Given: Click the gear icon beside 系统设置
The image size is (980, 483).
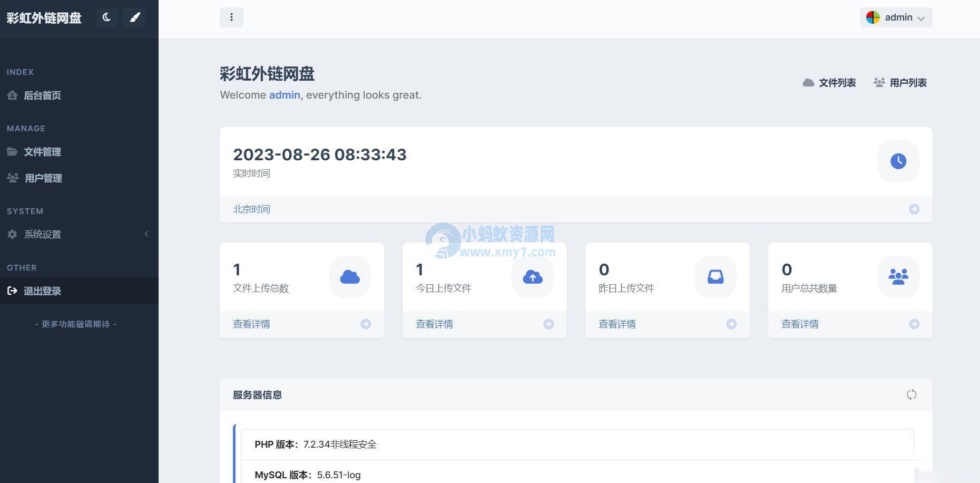Looking at the screenshot, I should click(12, 234).
